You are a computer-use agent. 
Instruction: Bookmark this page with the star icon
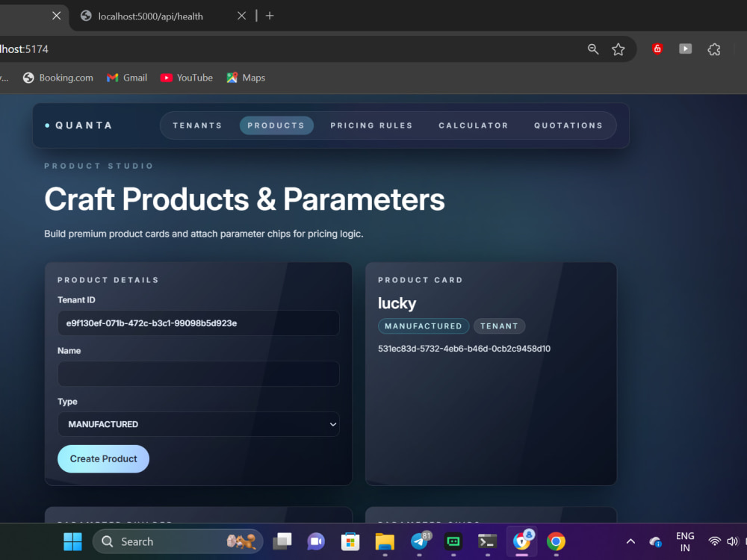619,49
